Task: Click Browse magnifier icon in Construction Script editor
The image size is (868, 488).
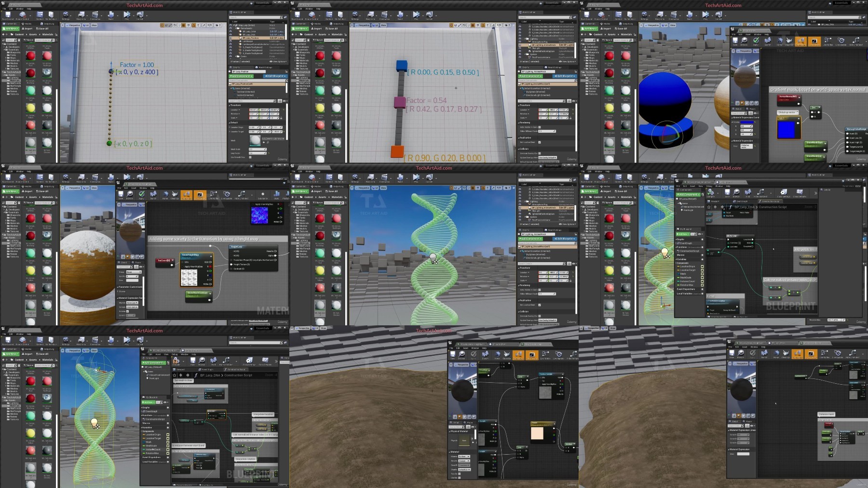Action: 736,193
